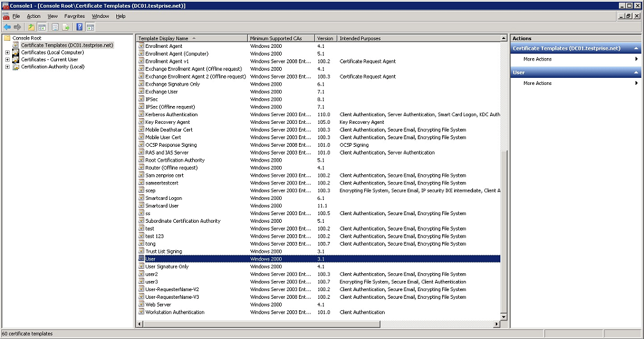Click the vertical scrollbar down arrow

(503, 317)
